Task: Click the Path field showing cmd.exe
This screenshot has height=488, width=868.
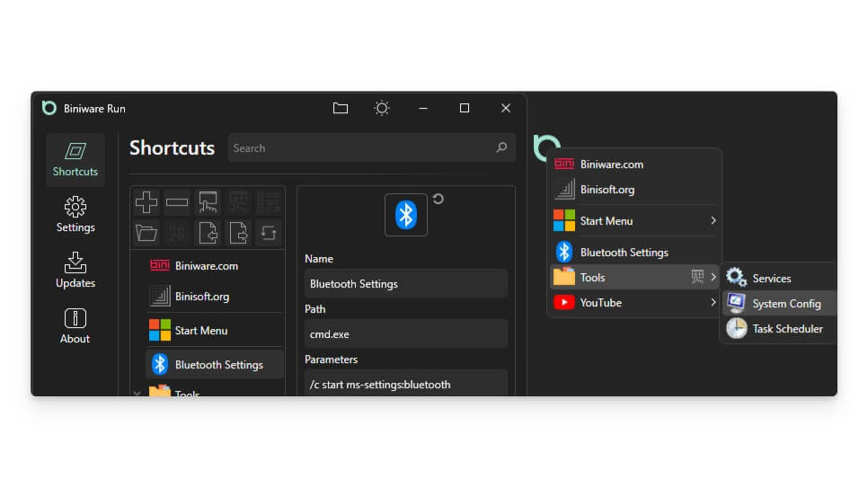Action: [406, 334]
